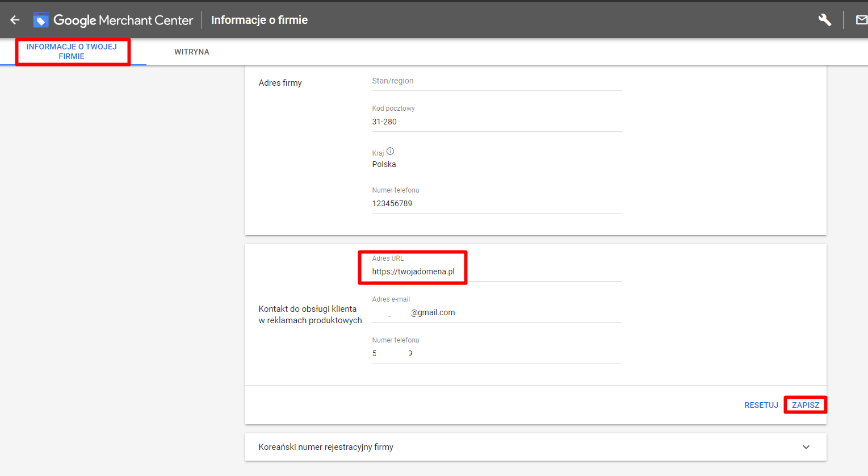
Task: Click the Google Merchant Center logo icon
Action: [41, 20]
